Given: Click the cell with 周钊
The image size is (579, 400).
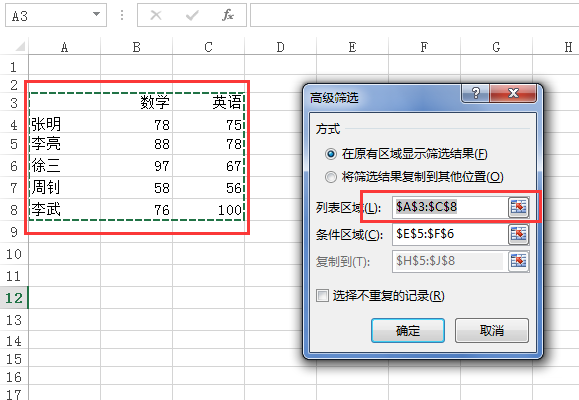Looking at the screenshot, I should point(64,188).
